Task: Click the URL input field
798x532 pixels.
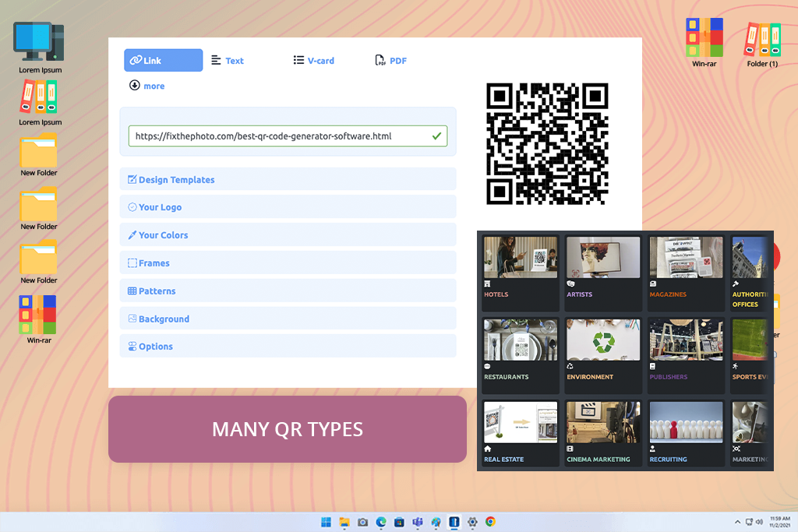Action: click(288, 136)
